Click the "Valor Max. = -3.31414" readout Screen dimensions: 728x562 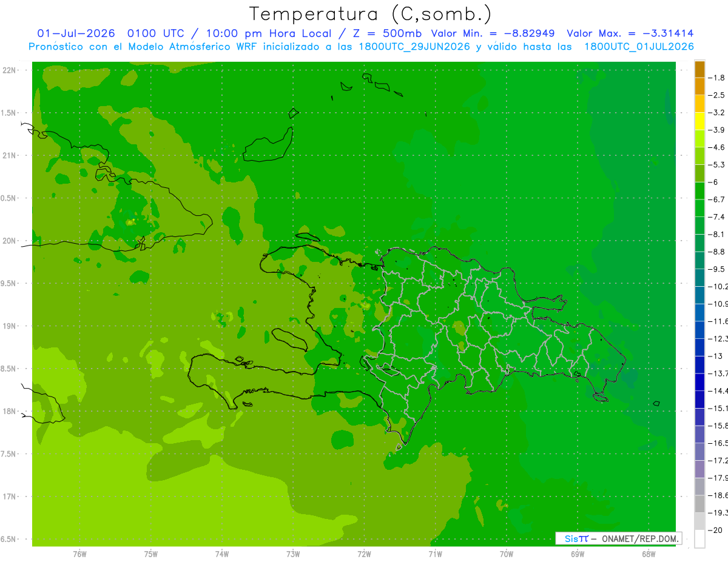[x=630, y=33]
